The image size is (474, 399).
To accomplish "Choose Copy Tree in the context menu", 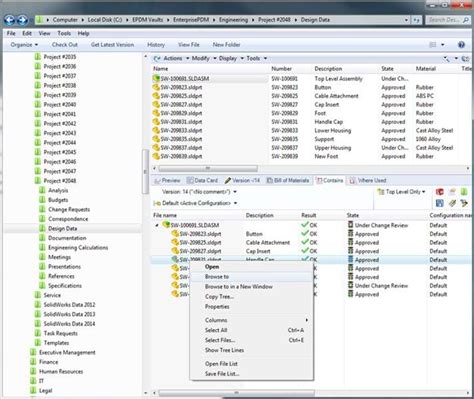I will click(252, 297).
